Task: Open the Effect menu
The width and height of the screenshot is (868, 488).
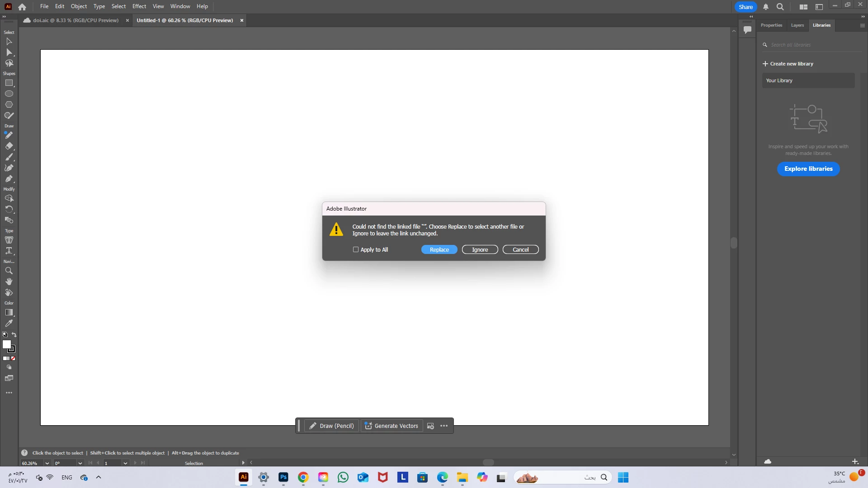Action: tap(139, 6)
